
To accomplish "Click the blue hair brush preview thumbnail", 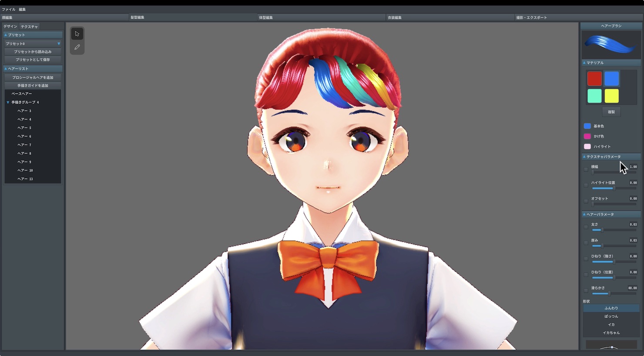I will [611, 44].
